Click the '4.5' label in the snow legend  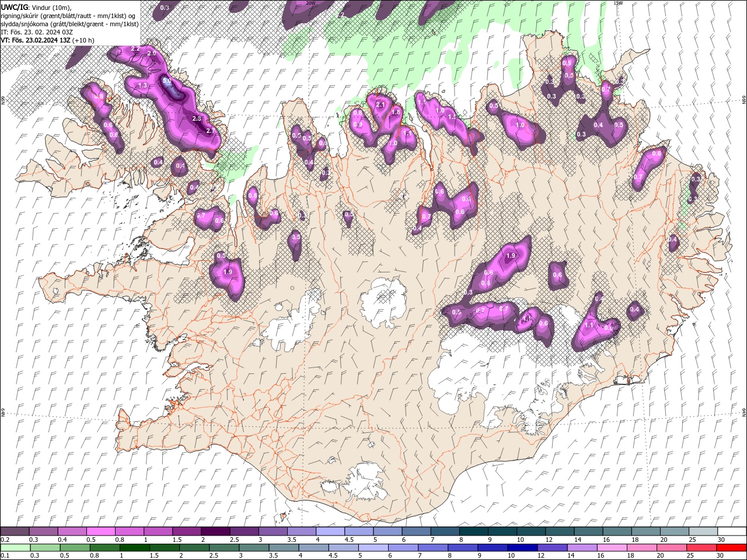tap(349, 540)
